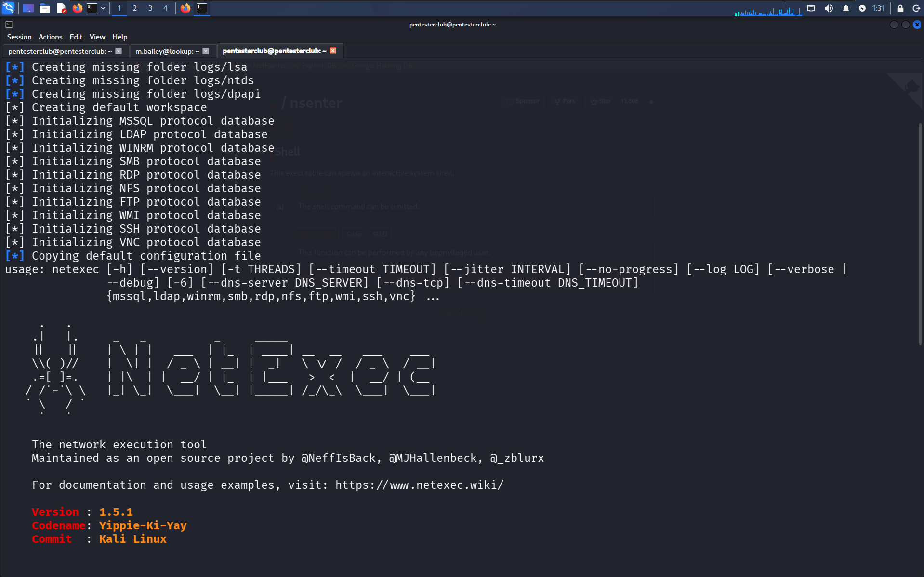This screenshot has height=577, width=924.
Task: Switch to the m.bailey@lookup tab
Action: click(x=167, y=51)
